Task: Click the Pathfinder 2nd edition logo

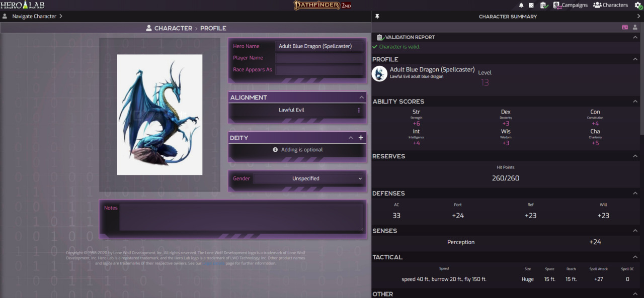Action: tap(322, 5)
